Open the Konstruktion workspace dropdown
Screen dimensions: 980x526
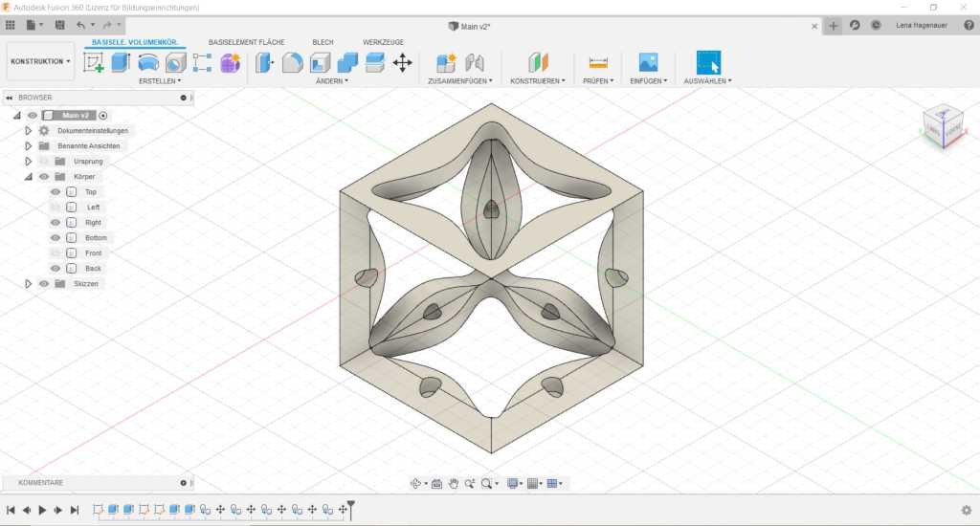[40, 61]
